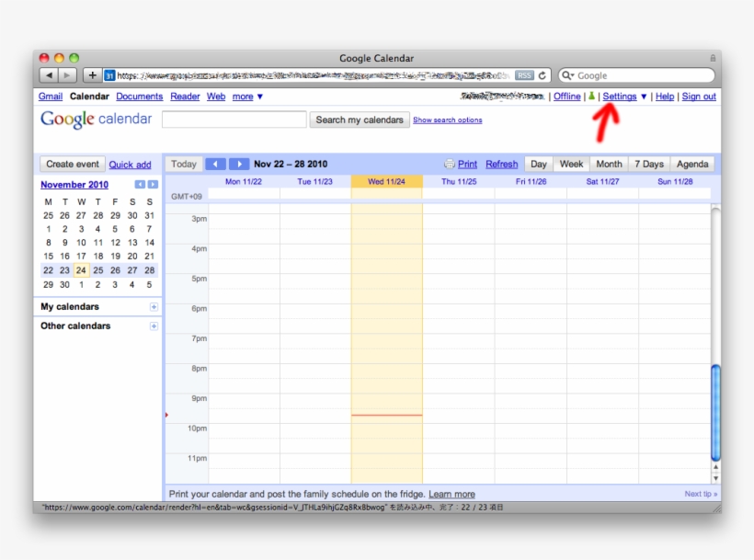754x560 pixels.
Task: Open the Thu 11/25 day header
Action: [x=459, y=182]
